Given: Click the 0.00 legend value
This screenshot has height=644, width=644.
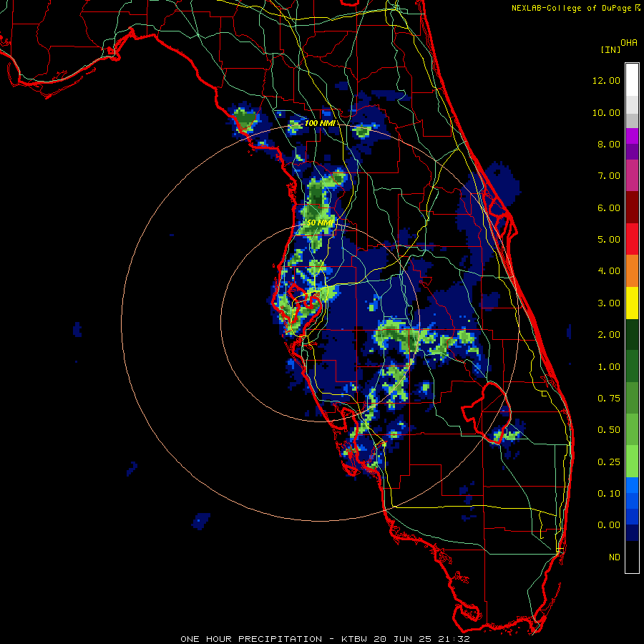Looking at the screenshot, I should (x=609, y=525).
